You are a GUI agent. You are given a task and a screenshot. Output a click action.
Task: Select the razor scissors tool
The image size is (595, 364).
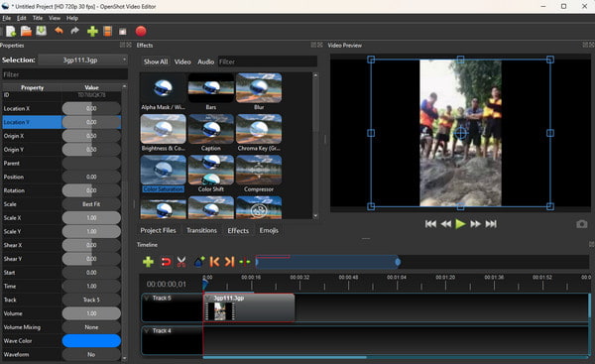[181, 262]
